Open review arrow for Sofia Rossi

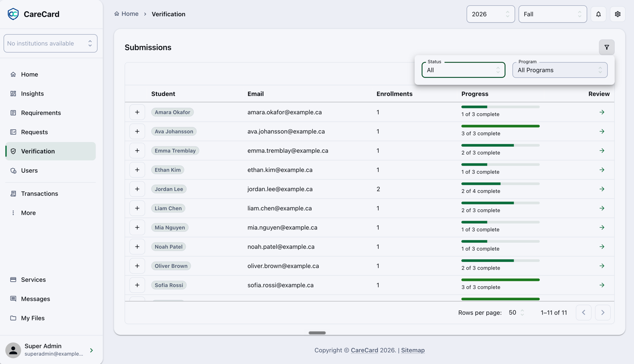click(602, 285)
